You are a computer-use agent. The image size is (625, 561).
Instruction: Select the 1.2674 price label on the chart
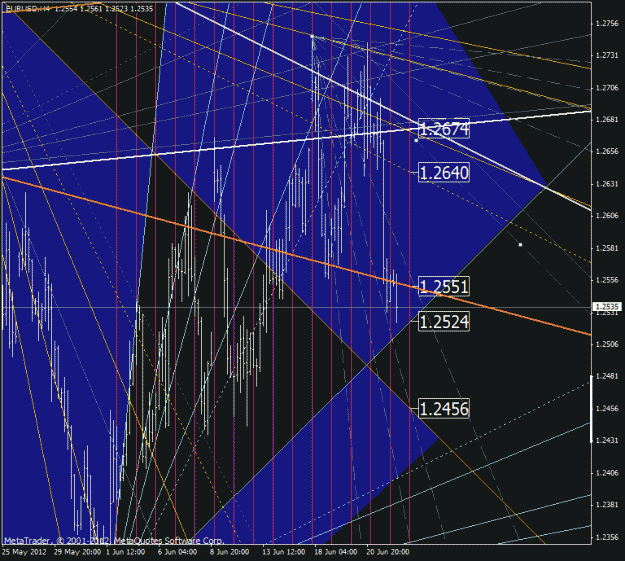[444, 129]
